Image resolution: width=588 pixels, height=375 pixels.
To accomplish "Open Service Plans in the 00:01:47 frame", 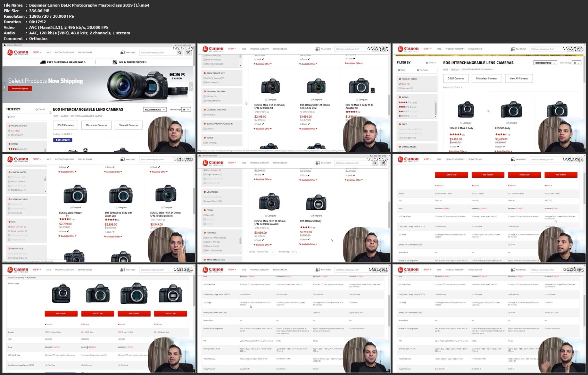I will [x=85, y=52].
